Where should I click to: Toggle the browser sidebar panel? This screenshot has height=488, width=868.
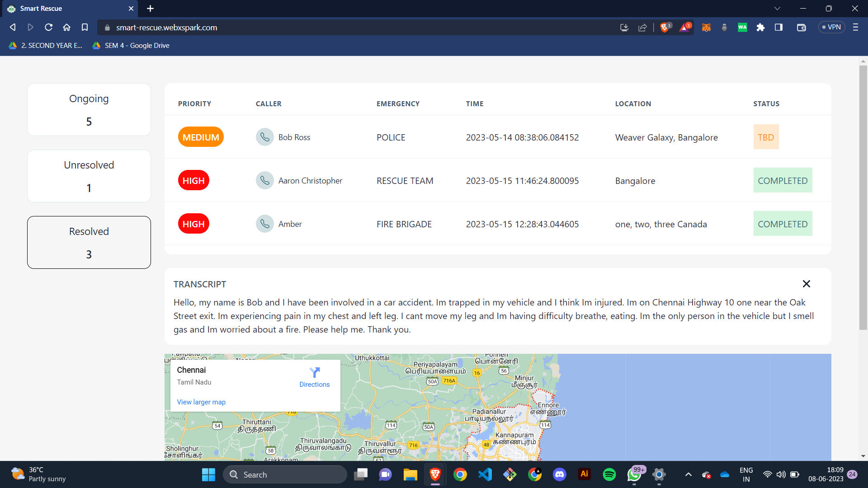point(778,27)
